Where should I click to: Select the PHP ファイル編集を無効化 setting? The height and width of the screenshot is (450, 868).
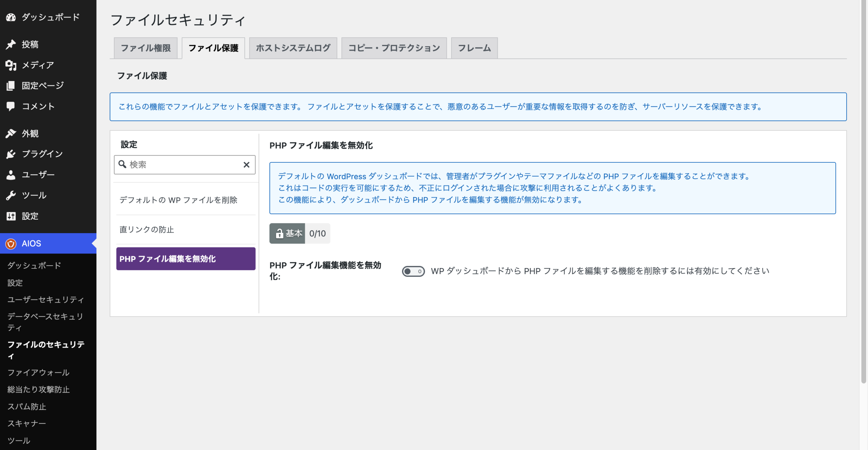[x=186, y=259]
